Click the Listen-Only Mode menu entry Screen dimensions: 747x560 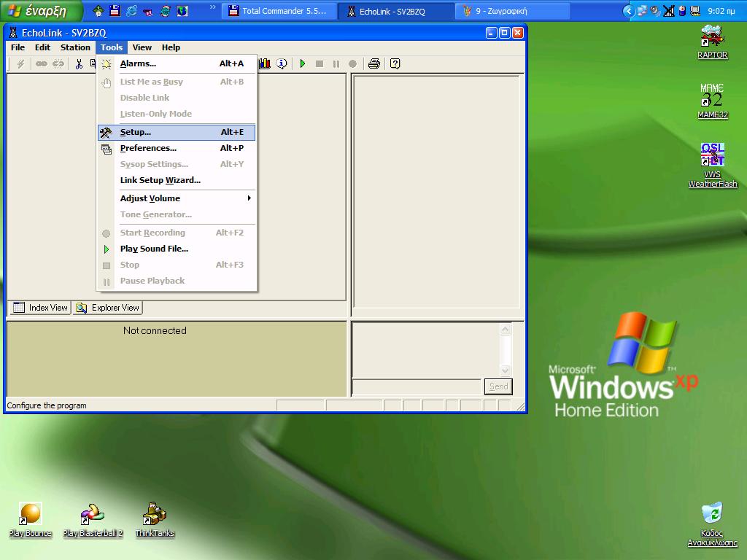coord(177,114)
